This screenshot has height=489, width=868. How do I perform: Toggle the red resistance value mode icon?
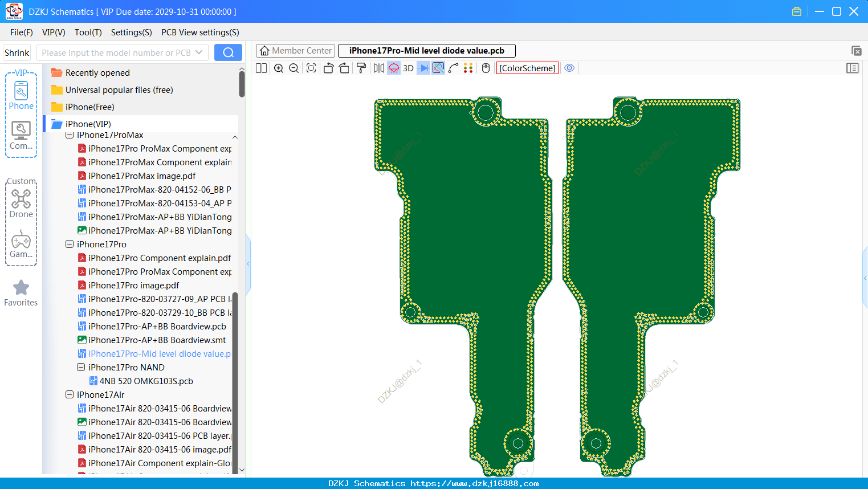pos(394,68)
